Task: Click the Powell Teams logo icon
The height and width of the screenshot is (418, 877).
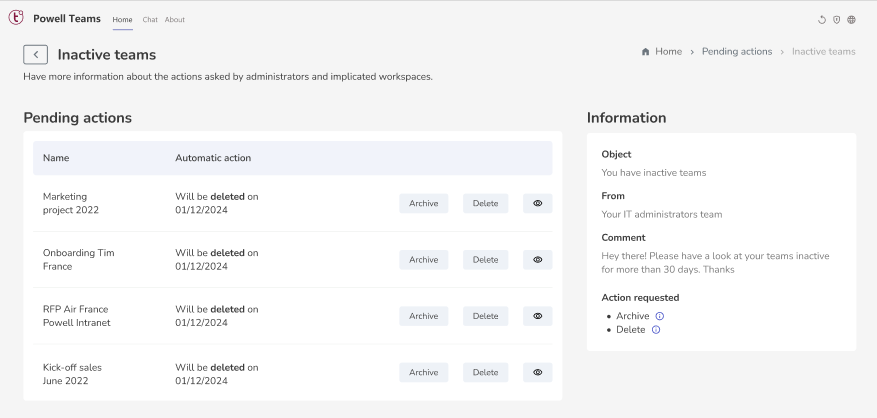Action: click(x=16, y=18)
